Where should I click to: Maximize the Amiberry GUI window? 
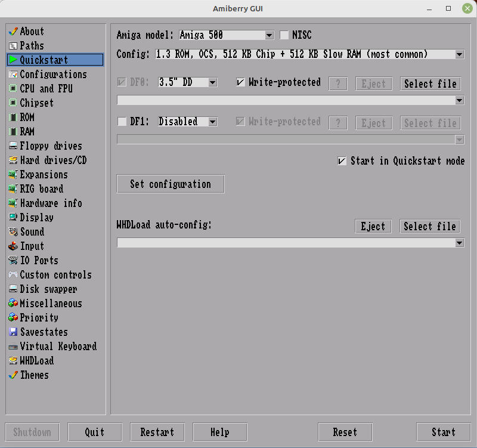coord(448,8)
